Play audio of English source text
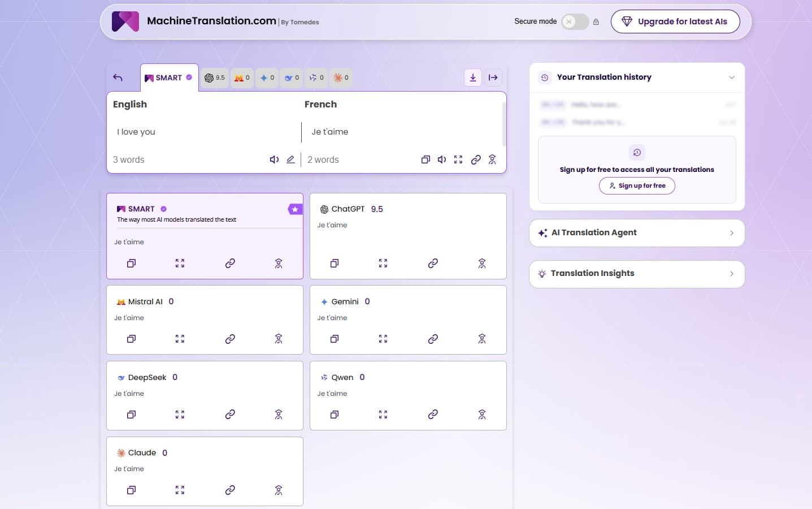 coord(274,159)
